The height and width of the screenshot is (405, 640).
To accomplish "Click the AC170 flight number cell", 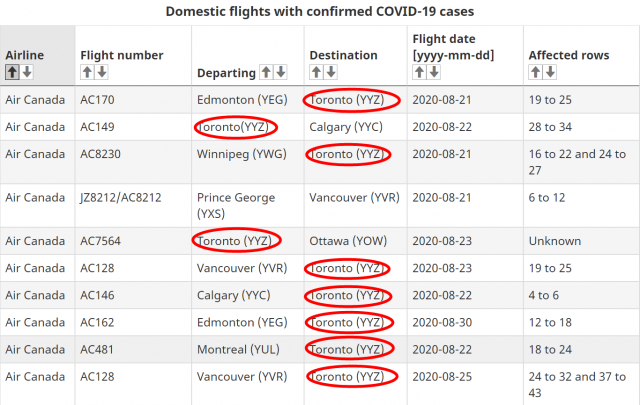I will tap(97, 100).
